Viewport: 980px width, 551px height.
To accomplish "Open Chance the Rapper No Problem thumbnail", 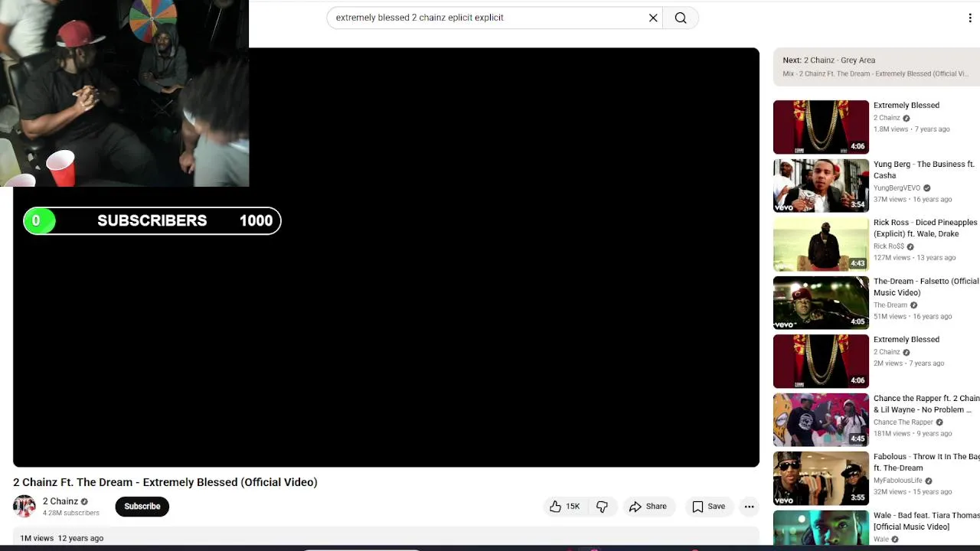I will (x=821, y=420).
